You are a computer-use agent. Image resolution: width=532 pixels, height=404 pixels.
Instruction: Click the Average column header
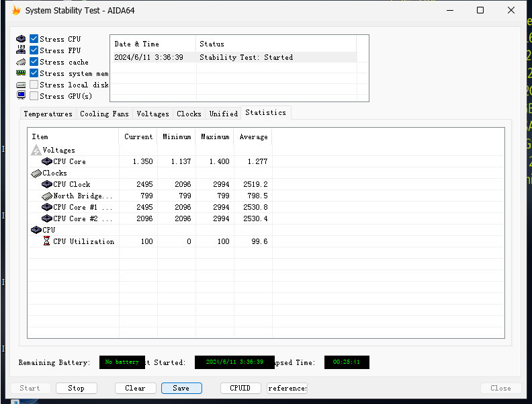tap(253, 136)
